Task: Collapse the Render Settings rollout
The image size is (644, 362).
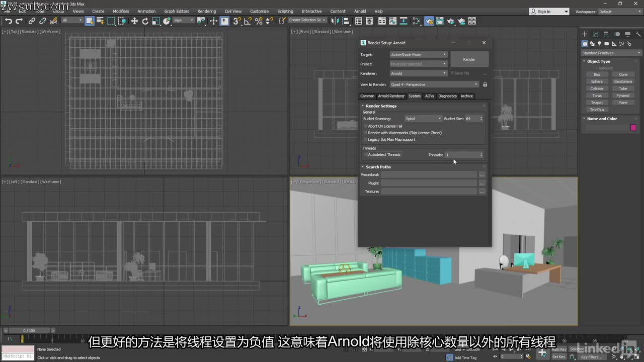Action: 381,106
